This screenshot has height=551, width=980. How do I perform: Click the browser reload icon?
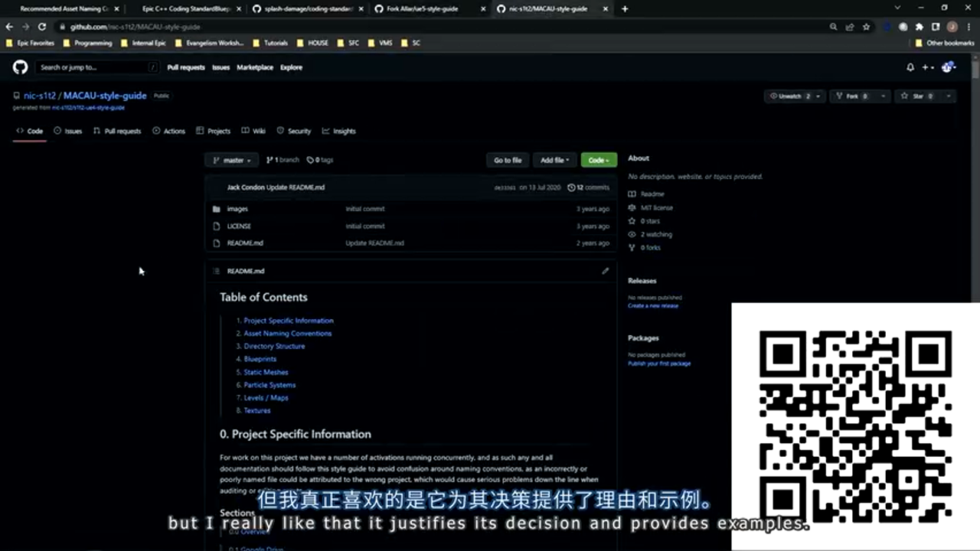[x=42, y=27]
